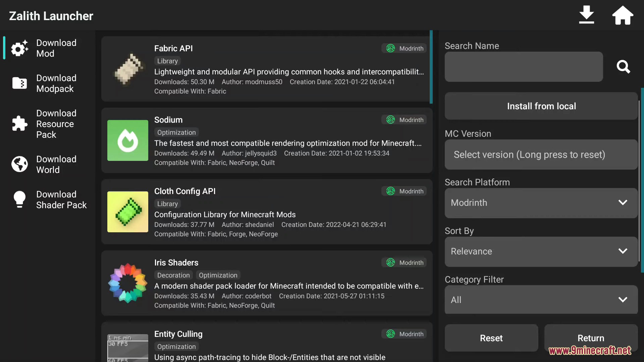Click 'Creation Date: 2022-04-21 06:29:41' text
Image resolution: width=644 pixels, height=362 pixels.
(334, 225)
